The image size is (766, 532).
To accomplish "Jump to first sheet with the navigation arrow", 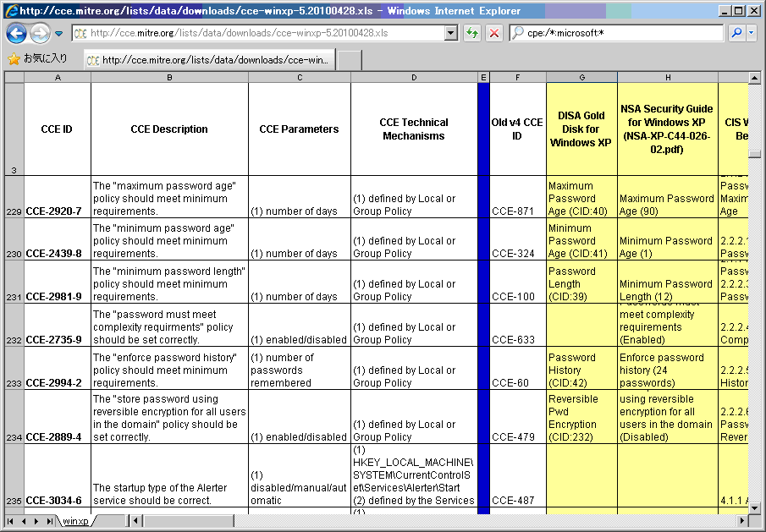I will click(x=10, y=521).
